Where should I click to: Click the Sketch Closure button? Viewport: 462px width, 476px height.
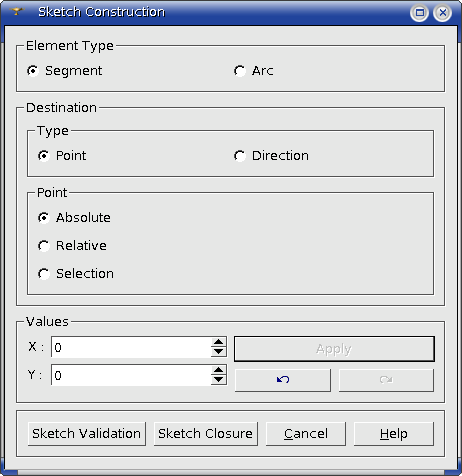206,434
